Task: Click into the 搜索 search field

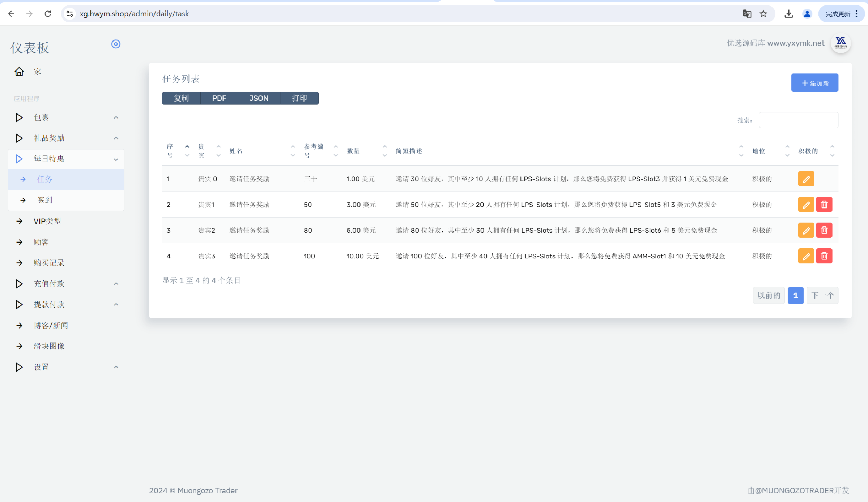Action: tap(799, 120)
